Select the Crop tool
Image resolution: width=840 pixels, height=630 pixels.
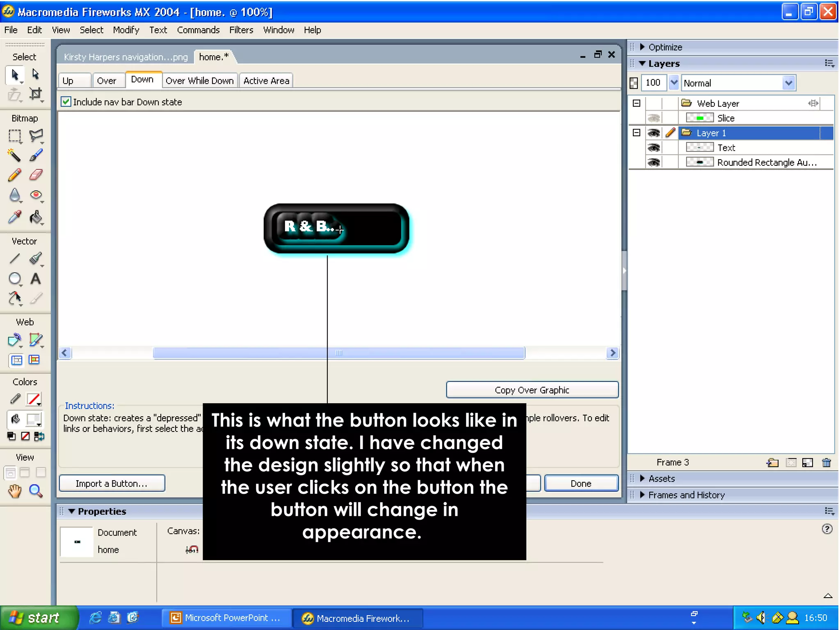pyautogui.click(x=36, y=94)
